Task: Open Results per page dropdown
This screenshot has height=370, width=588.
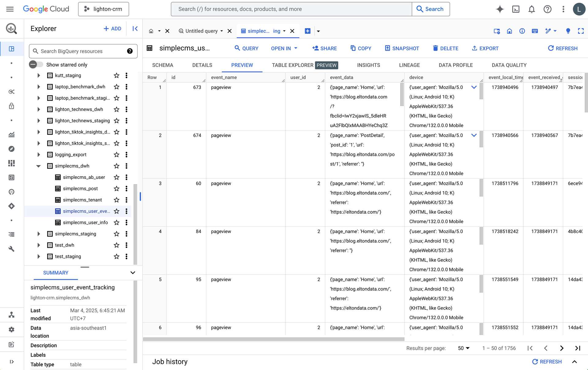Action: click(464, 348)
